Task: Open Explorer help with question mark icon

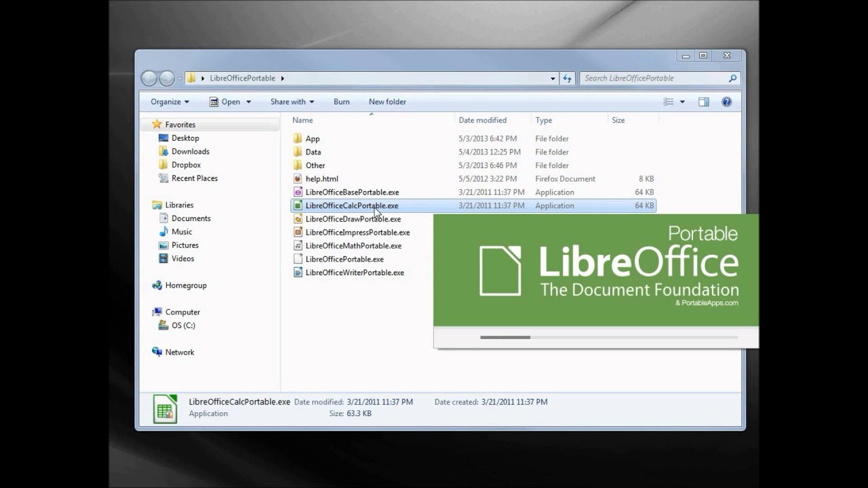Action: 726,102
